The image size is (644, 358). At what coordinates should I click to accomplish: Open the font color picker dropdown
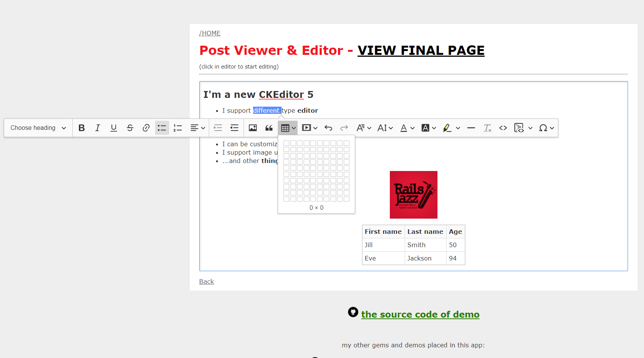click(x=407, y=128)
